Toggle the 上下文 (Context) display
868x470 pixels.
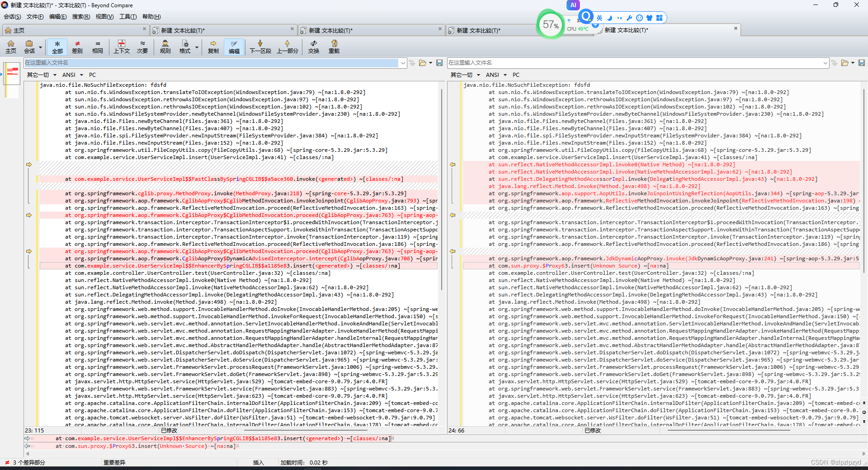(x=122, y=47)
